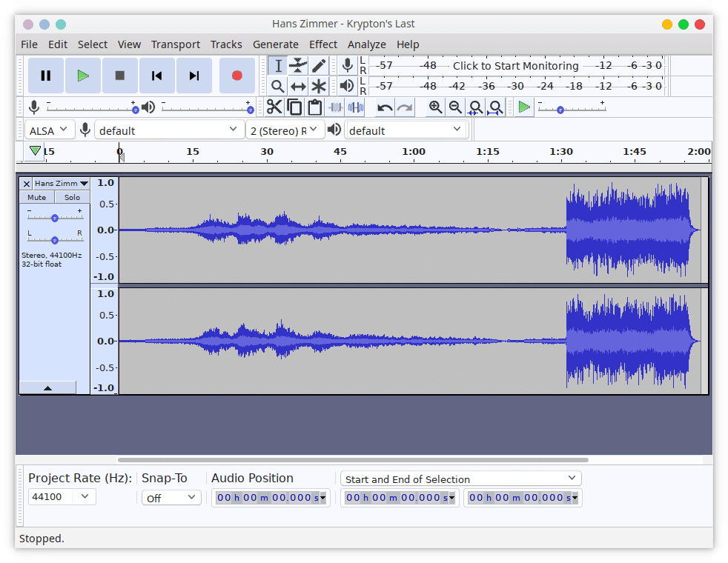Pause playback with the Pause button

[x=45, y=76]
